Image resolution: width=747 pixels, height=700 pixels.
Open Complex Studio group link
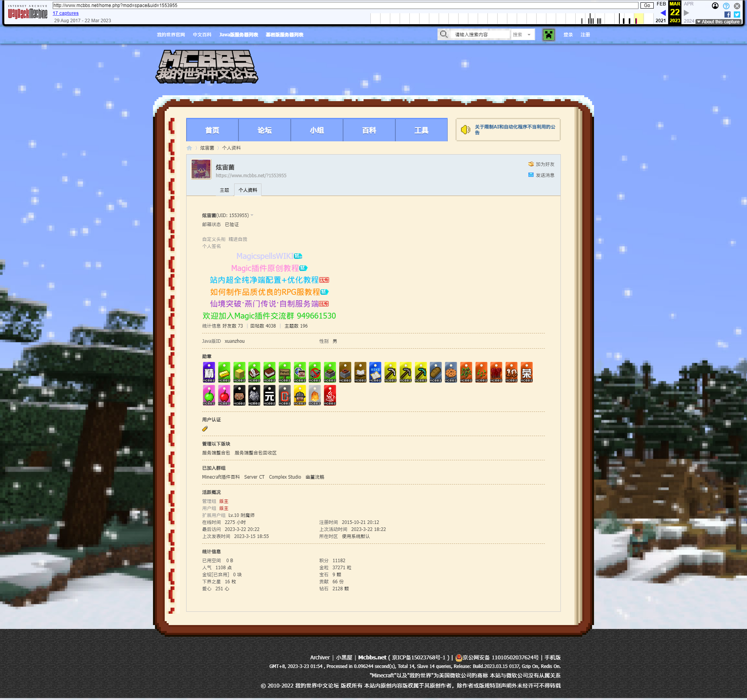(285, 477)
